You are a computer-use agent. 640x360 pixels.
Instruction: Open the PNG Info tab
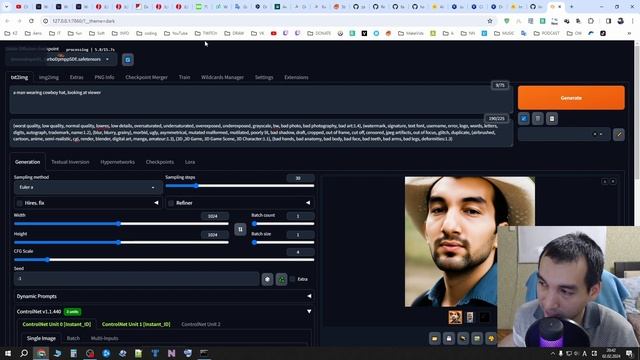104,77
